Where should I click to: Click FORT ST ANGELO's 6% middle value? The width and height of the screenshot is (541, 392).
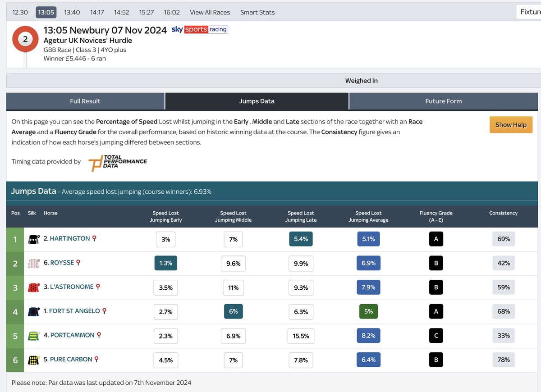(233, 311)
